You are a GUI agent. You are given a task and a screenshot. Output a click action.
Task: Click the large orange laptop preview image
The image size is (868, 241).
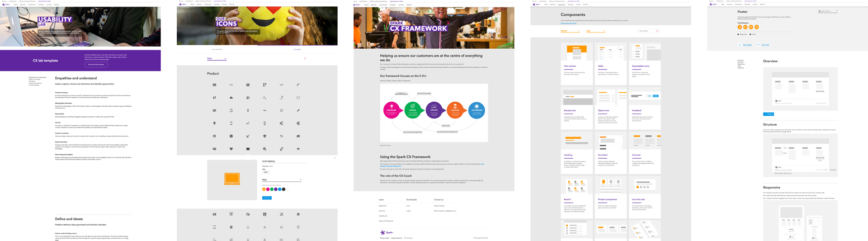point(232,179)
